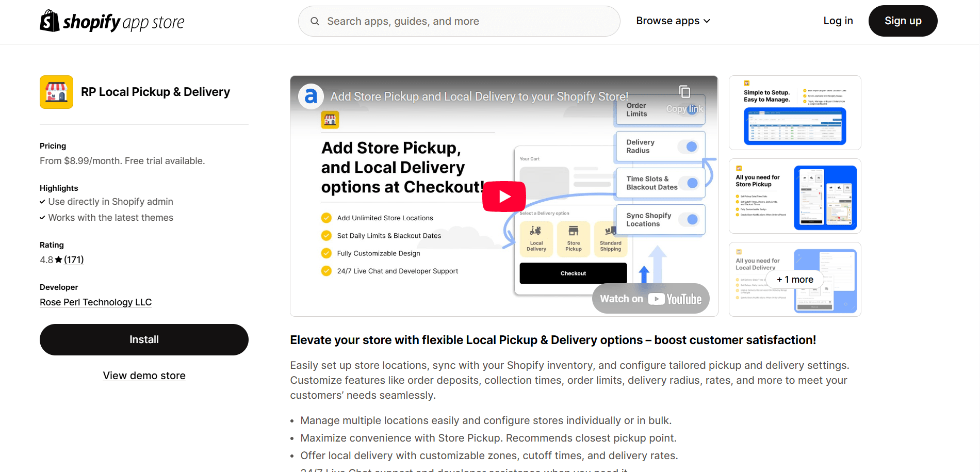This screenshot has height=472, width=980.
Task: Select the highlight Works with the latest themes
Action: click(110, 218)
